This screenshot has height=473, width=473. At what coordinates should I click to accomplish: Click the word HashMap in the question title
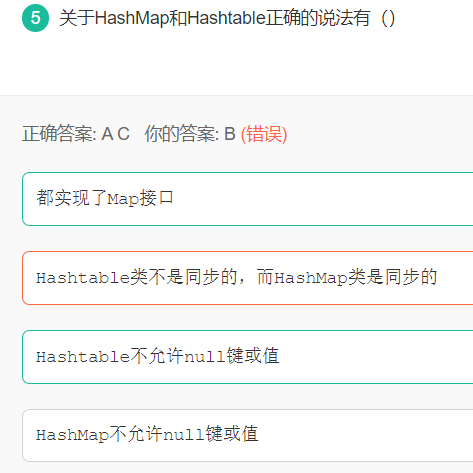(132, 18)
